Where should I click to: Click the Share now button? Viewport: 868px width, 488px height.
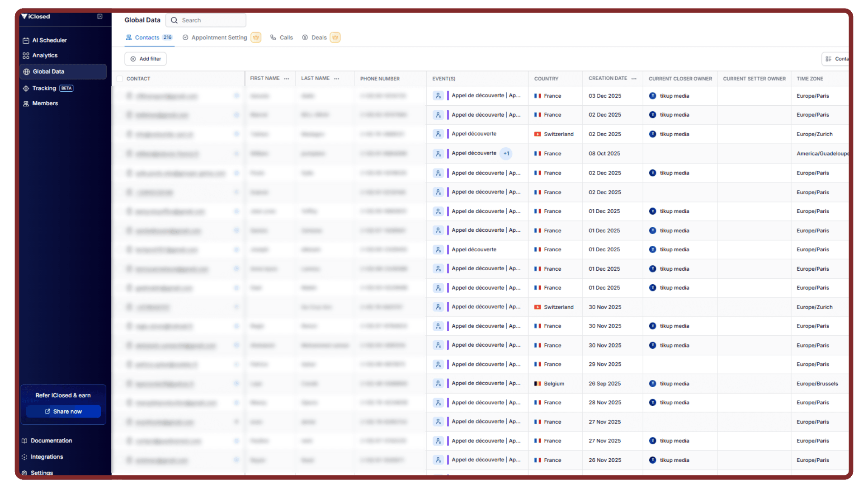tap(63, 412)
